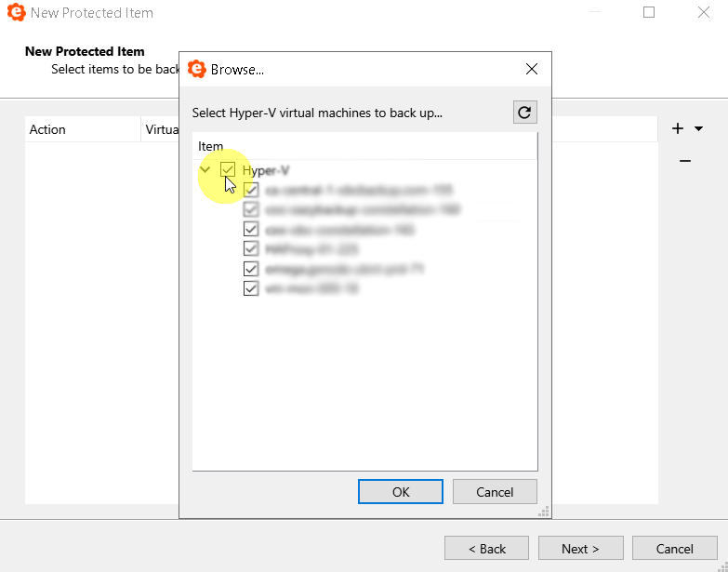Click the New Protected Item window logo

16,13
